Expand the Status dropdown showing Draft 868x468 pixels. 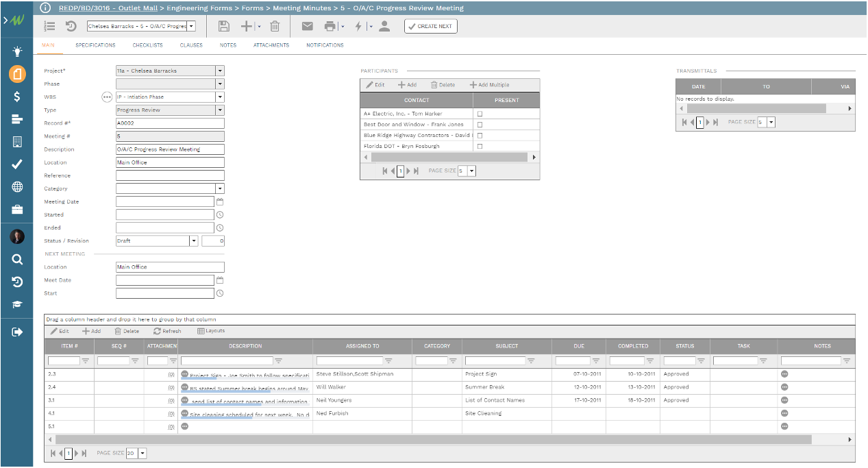(194, 241)
